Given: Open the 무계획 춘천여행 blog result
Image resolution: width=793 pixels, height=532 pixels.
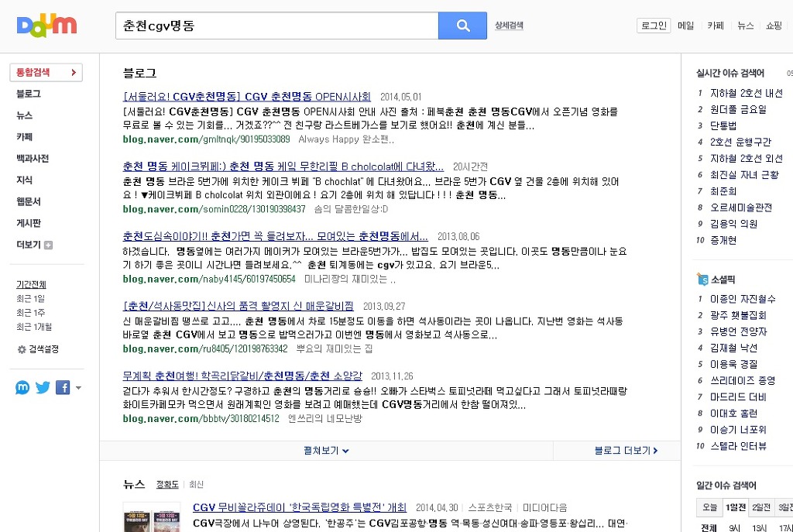Looking at the screenshot, I should (x=242, y=376).
